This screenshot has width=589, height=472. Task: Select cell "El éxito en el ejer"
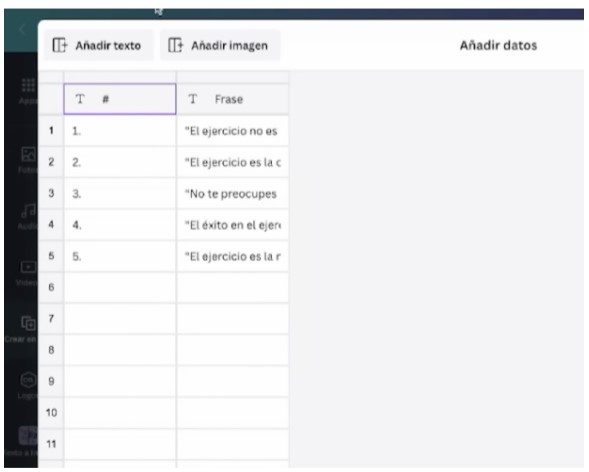tap(233, 225)
